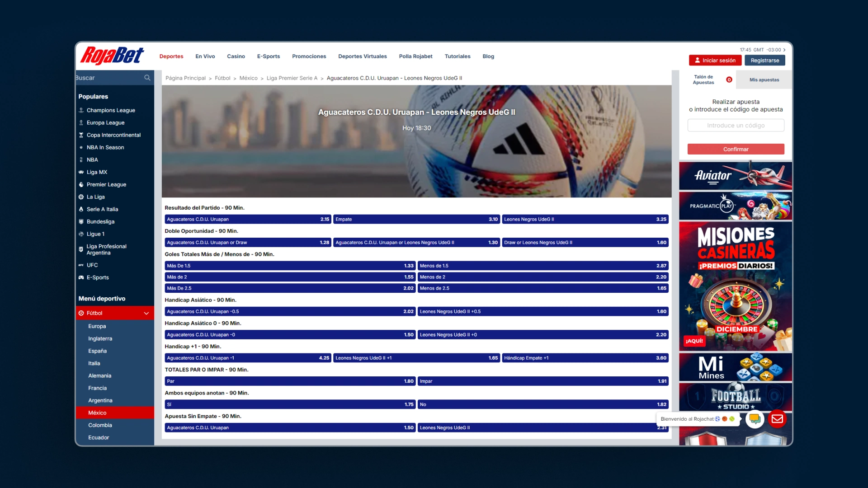Click the UFC icon

pyautogui.click(x=81, y=265)
